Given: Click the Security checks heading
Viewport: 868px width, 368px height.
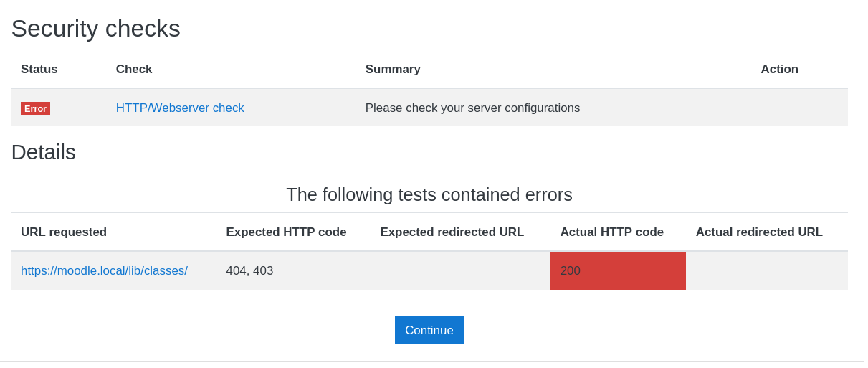Looking at the screenshot, I should pos(96,29).
